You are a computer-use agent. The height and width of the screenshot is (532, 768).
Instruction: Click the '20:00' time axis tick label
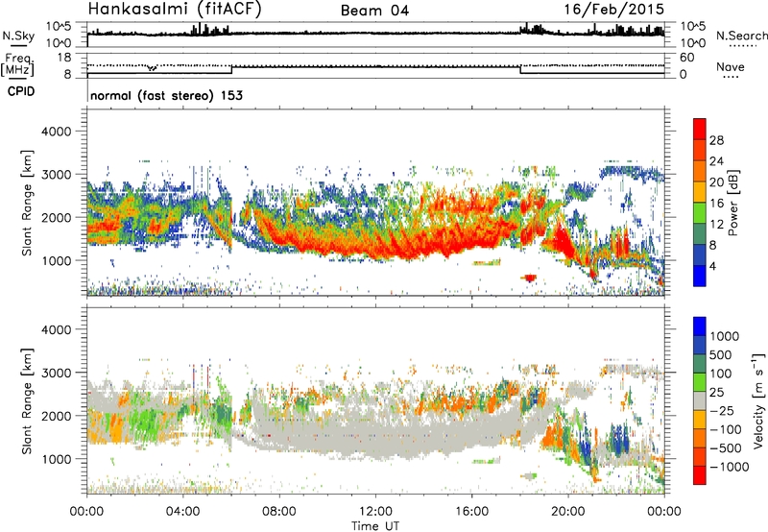(x=567, y=512)
